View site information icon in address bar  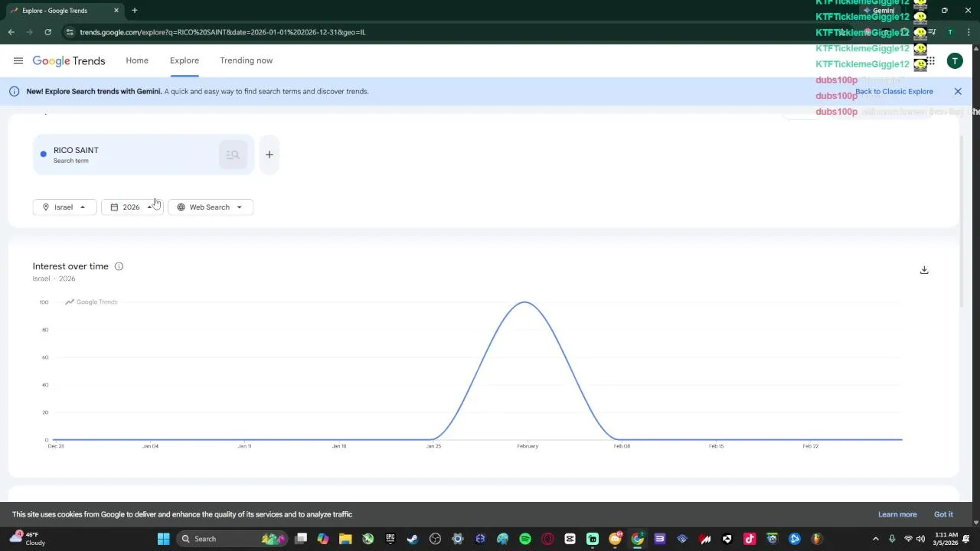[x=70, y=32]
